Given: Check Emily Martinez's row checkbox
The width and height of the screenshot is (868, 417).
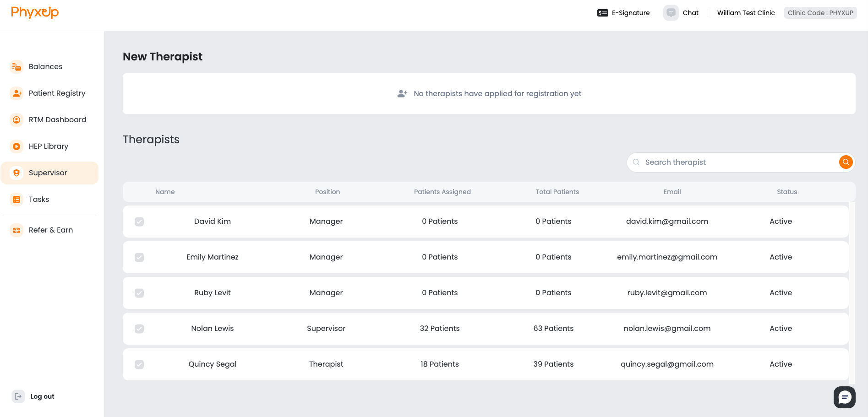Looking at the screenshot, I should [139, 257].
